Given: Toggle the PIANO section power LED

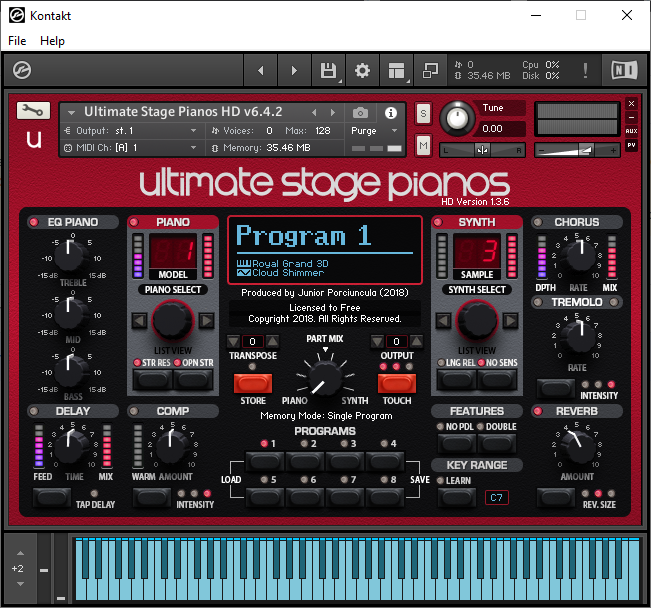Looking at the screenshot, I should tap(134, 222).
